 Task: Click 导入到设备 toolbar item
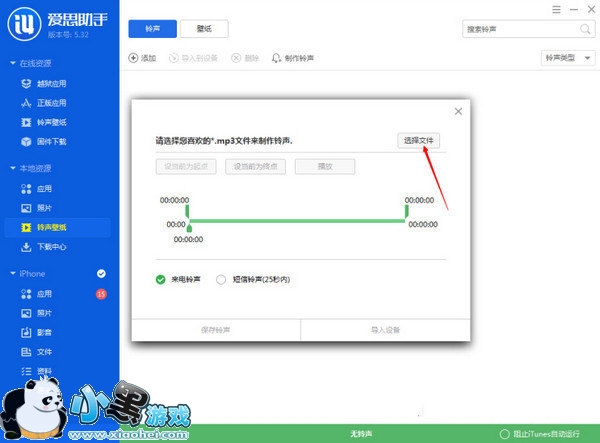click(193, 58)
